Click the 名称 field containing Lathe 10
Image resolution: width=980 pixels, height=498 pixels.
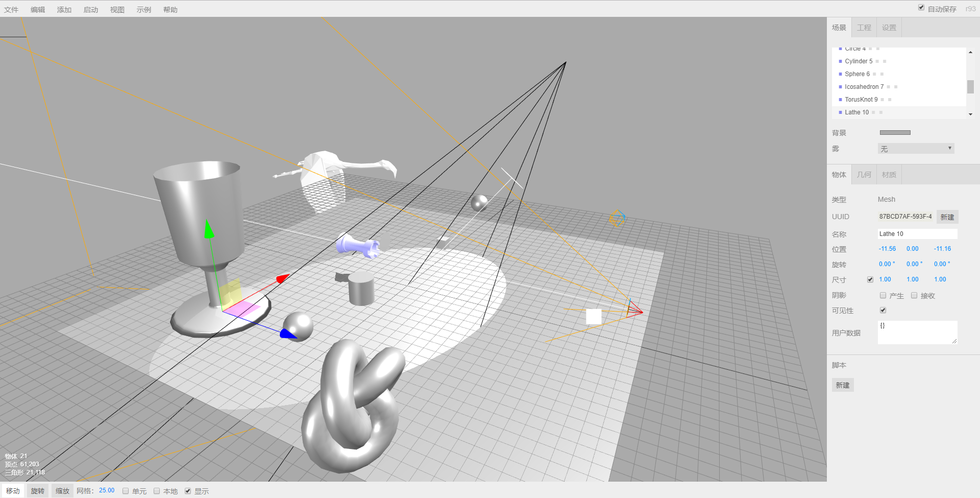pyautogui.click(x=917, y=234)
